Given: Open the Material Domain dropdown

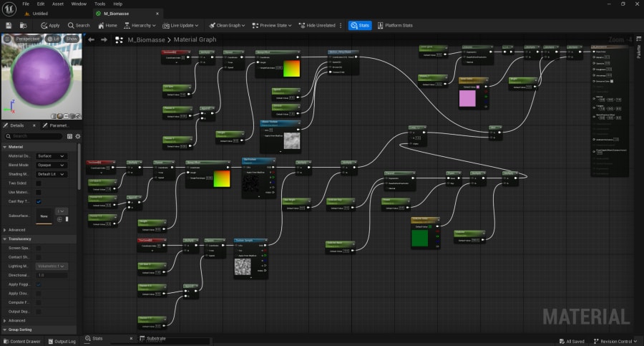Looking at the screenshot, I should (52, 156).
